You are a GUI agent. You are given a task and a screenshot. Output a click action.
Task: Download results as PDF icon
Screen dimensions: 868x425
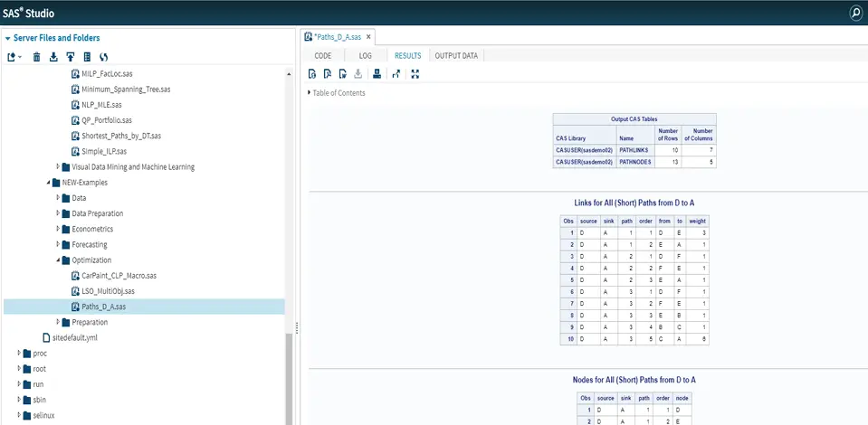point(327,73)
